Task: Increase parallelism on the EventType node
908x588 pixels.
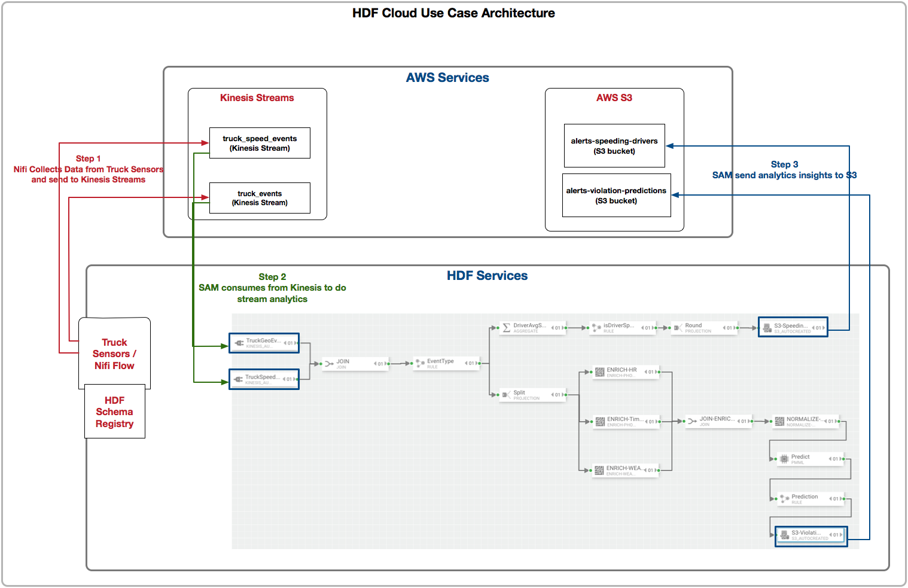Action: pos(476,363)
